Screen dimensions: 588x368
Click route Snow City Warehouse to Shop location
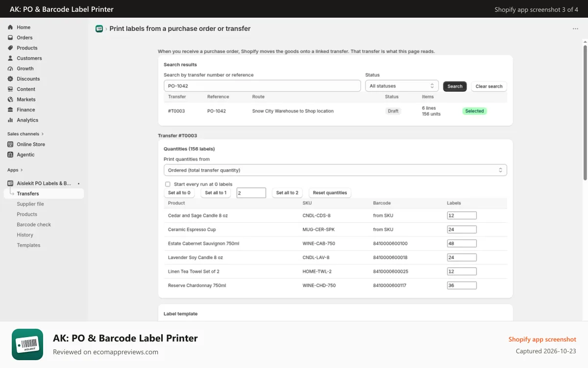(293, 111)
